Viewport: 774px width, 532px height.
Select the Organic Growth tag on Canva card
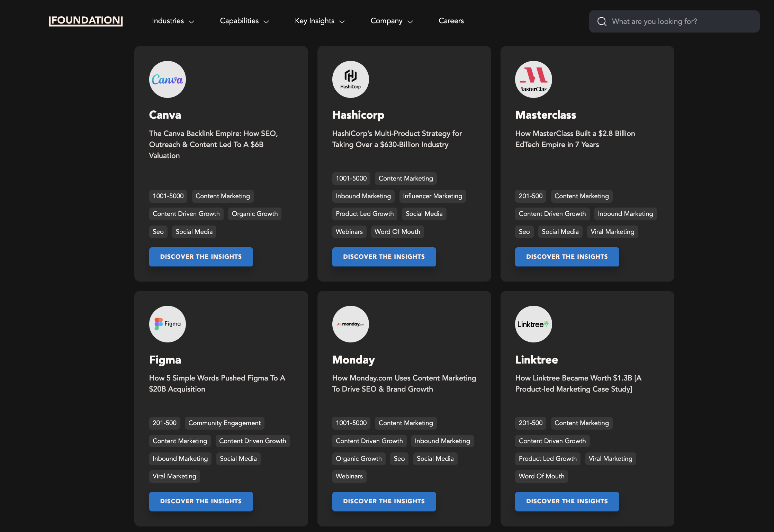(x=255, y=214)
